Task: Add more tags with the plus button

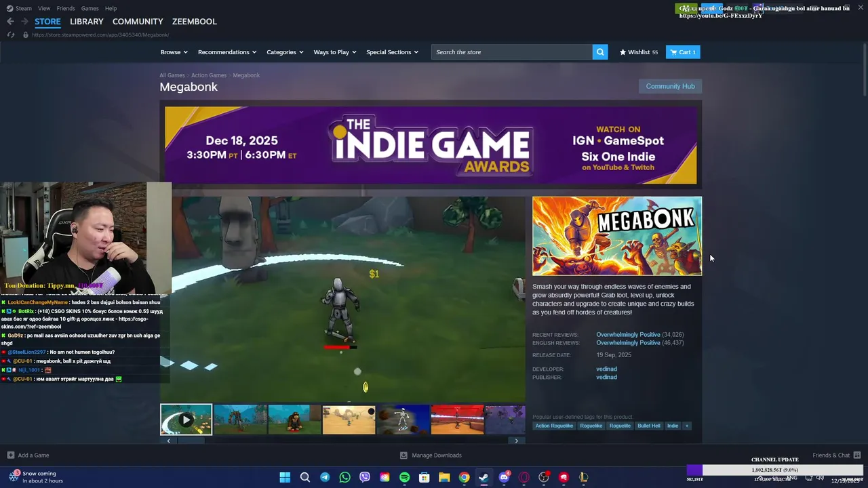Action: pos(687,426)
